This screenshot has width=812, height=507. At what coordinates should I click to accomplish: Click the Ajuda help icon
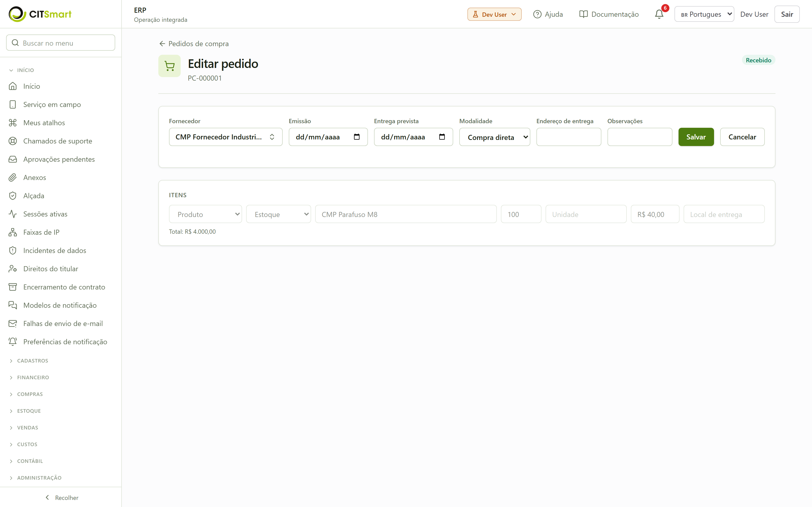coord(537,14)
